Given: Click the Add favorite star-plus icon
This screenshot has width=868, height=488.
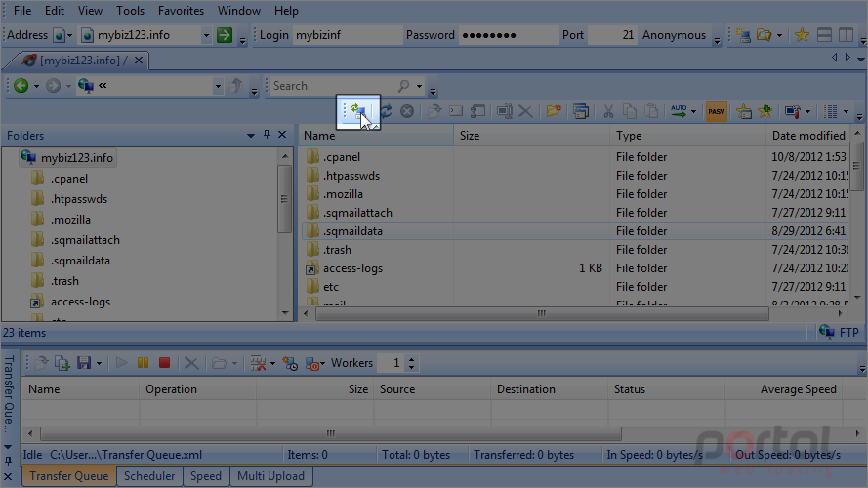Looking at the screenshot, I should point(765,112).
